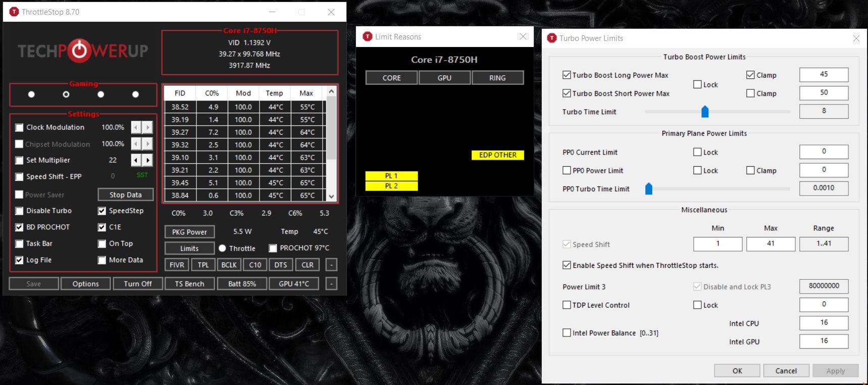
Task: Open the FIVR settings button
Action: (x=177, y=265)
